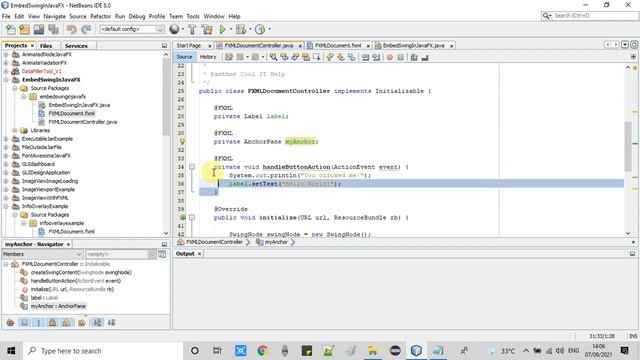The width and height of the screenshot is (640, 360).
Task: Click the Source view button
Action: pyautogui.click(x=184, y=57)
